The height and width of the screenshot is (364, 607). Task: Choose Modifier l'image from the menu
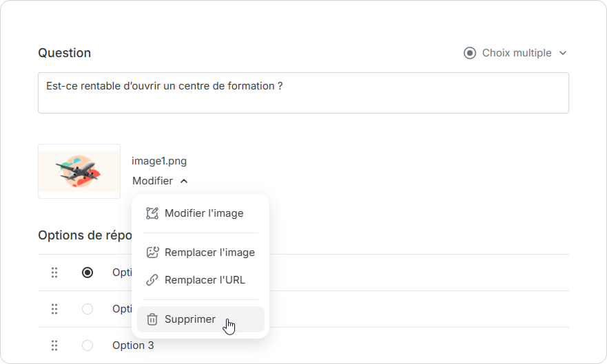coord(203,213)
